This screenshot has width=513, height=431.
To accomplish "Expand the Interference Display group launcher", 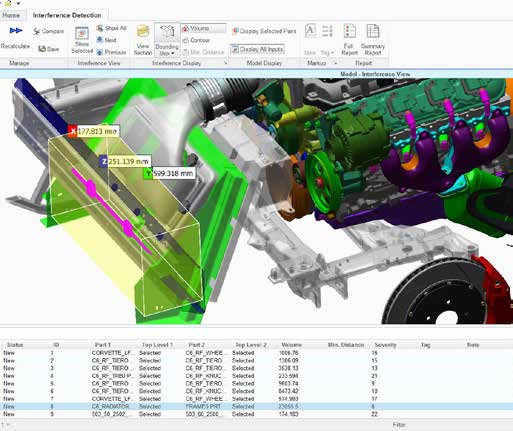I will pyautogui.click(x=226, y=63).
